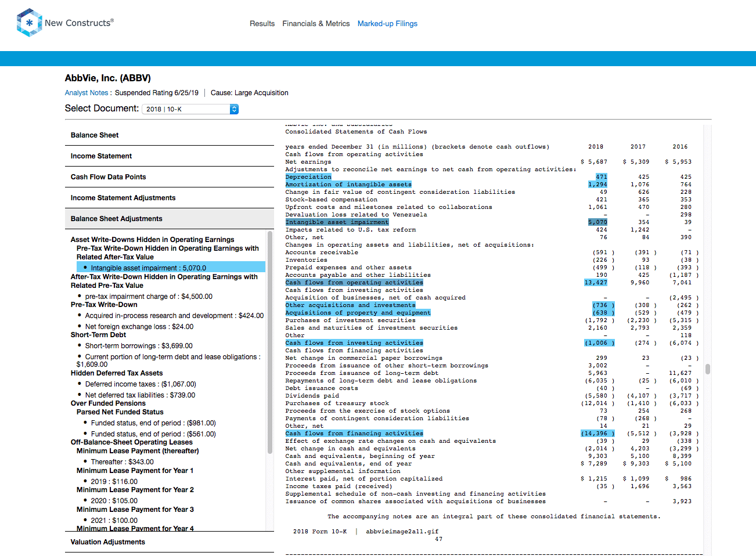Click the left panel scrollbar thumb
Viewport: 756px width, 556px height.
point(270,342)
